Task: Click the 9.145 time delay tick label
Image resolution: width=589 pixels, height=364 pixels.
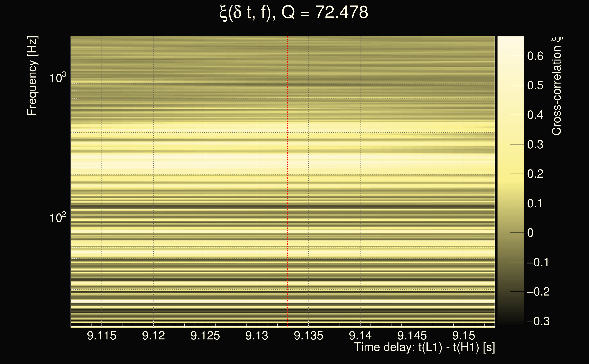Action: click(x=412, y=336)
